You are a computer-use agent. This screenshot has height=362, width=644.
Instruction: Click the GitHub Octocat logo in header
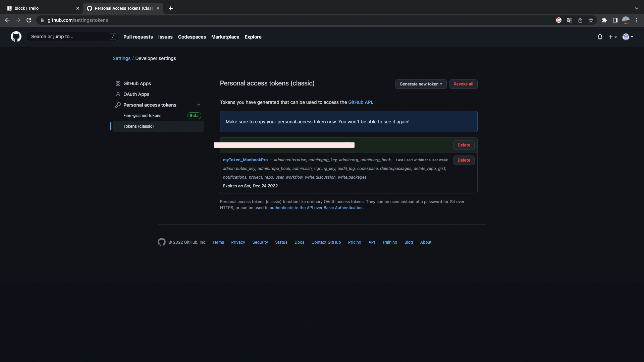(x=16, y=37)
